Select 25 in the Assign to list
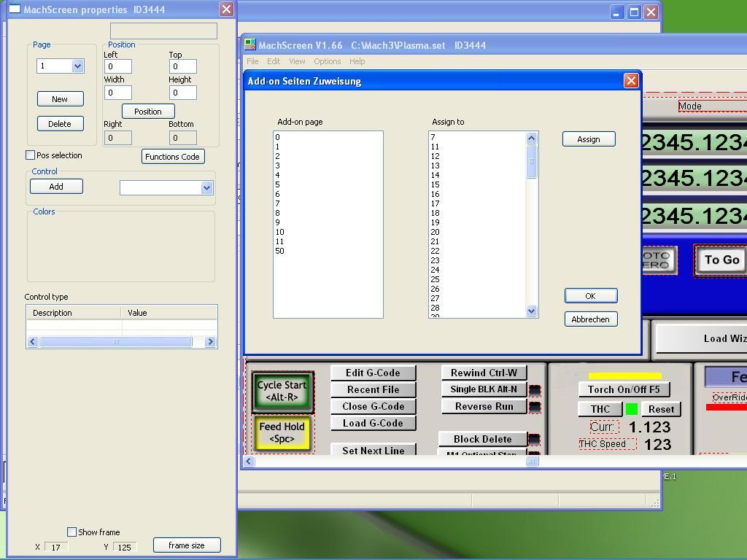This screenshot has width=747, height=560. (x=477, y=279)
